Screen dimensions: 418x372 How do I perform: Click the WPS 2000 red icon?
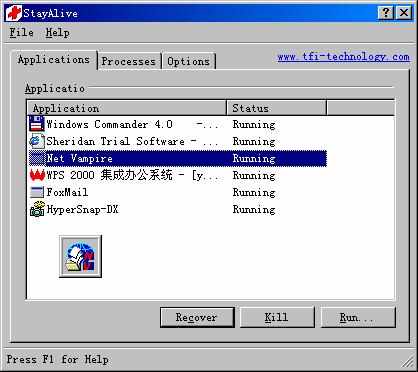click(x=37, y=175)
